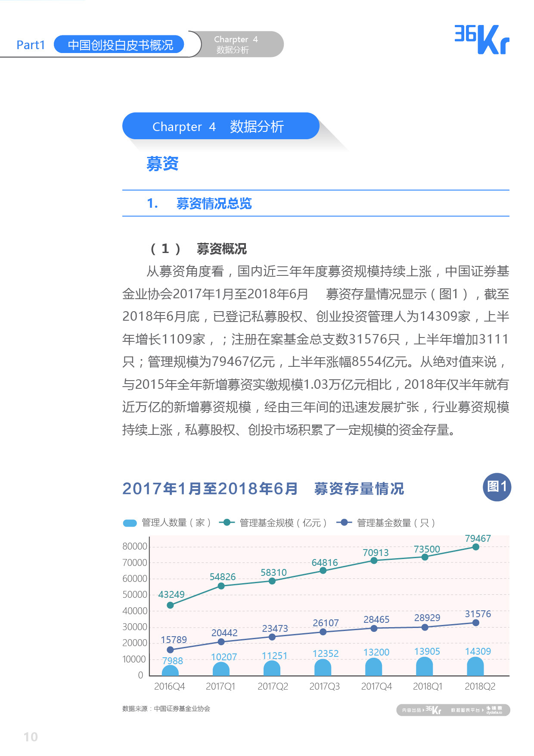The width and height of the screenshot is (534, 756).
Task: Click the 2017Q1 axis label
Action: point(220,686)
